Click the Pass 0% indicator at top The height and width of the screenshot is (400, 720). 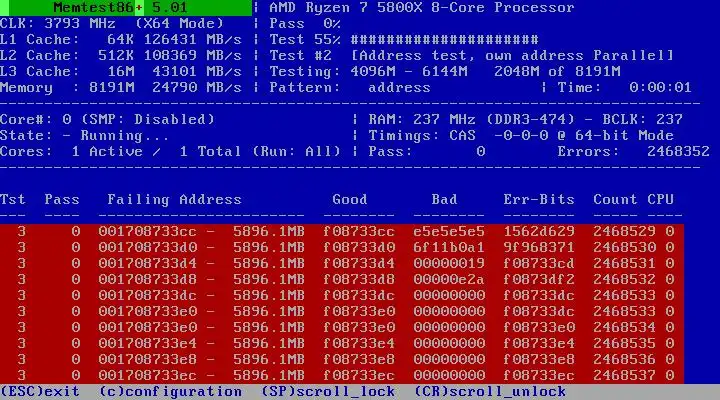[305, 23]
